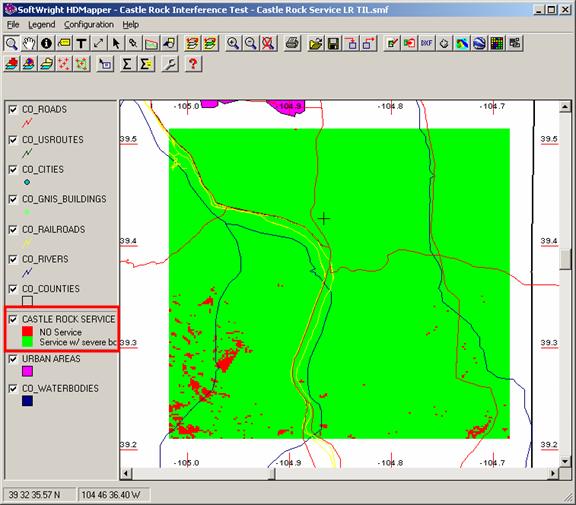
Task: Click the zoom in magnifier icon
Action: pyautogui.click(x=233, y=43)
